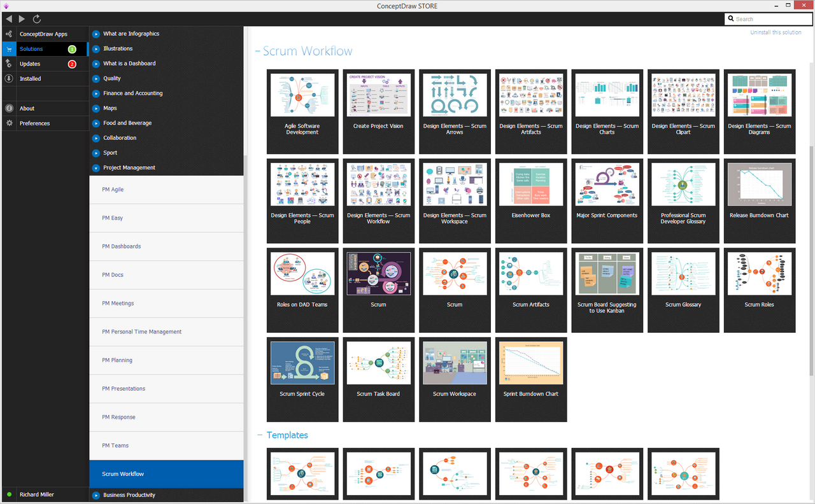This screenshot has width=815, height=504.
Task: Expand the Business Productivity category
Action: click(96, 495)
